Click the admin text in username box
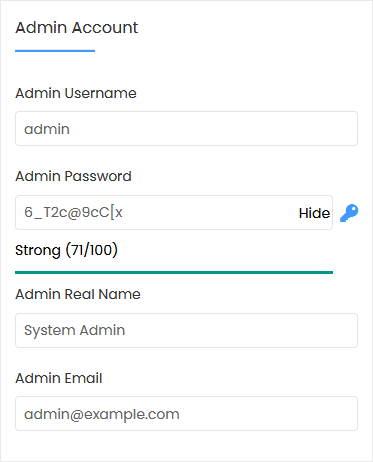The width and height of the screenshot is (373, 462). [x=47, y=129]
